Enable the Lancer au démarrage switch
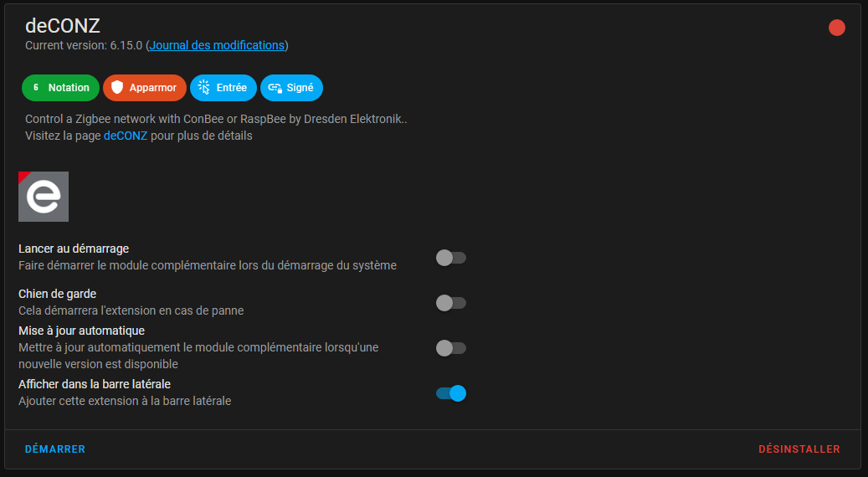The width and height of the screenshot is (868, 477). click(x=450, y=258)
